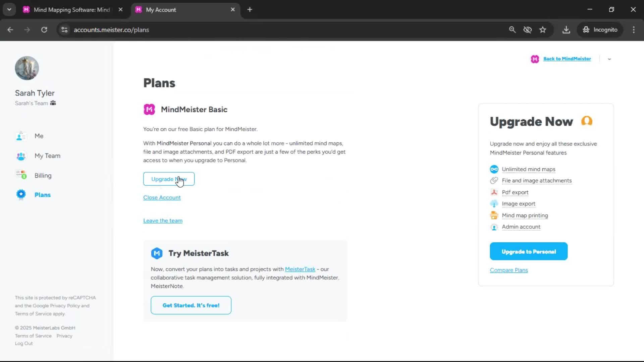Click the Incognito indicator button
The width and height of the screenshot is (644, 362).
coord(600,30)
